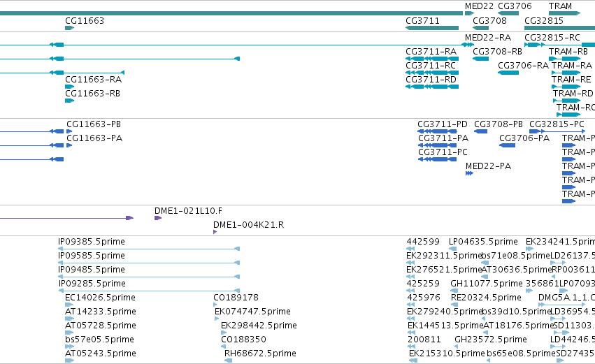Select the GH23572.5prime EST label
The image size is (595, 364).
click(491, 340)
